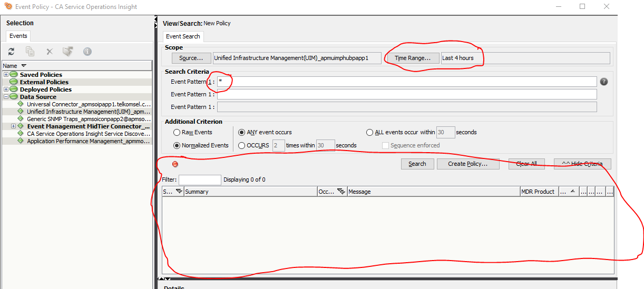
Task: Click the refresh icon in Selection toolbar
Action: coord(11,52)
